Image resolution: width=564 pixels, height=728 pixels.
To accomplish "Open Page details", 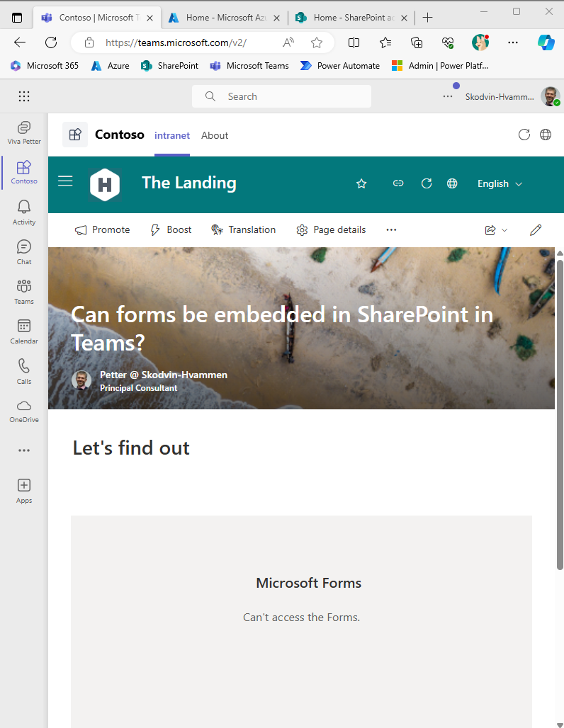I will point(331,230).
